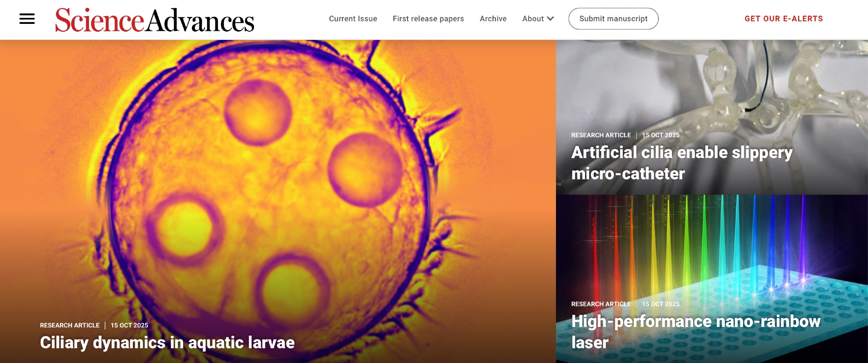Open First release papers page
Viewport: 868px width, 363px height.
(428, 19)
